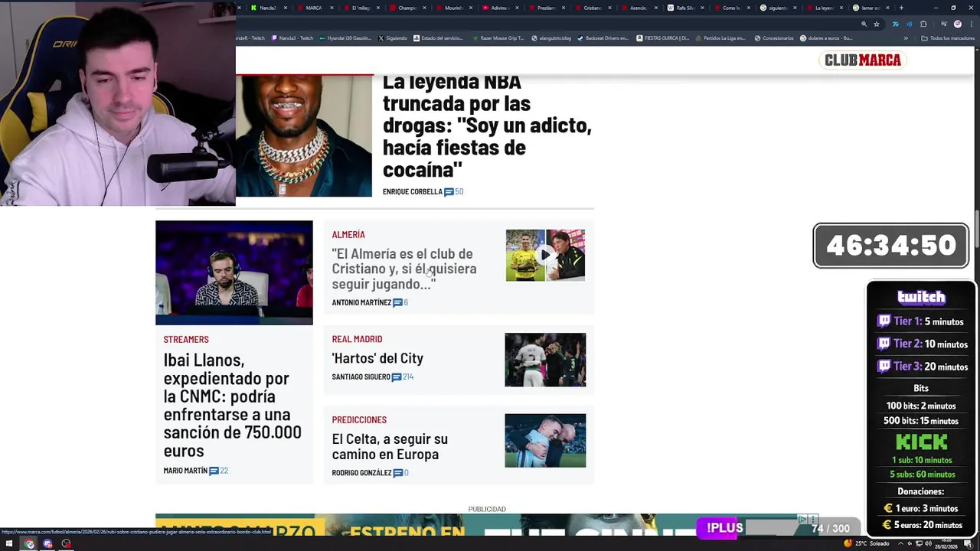
Task: Open the 'Razer Mouse Grip' bookmark
Action: [498, 38]
